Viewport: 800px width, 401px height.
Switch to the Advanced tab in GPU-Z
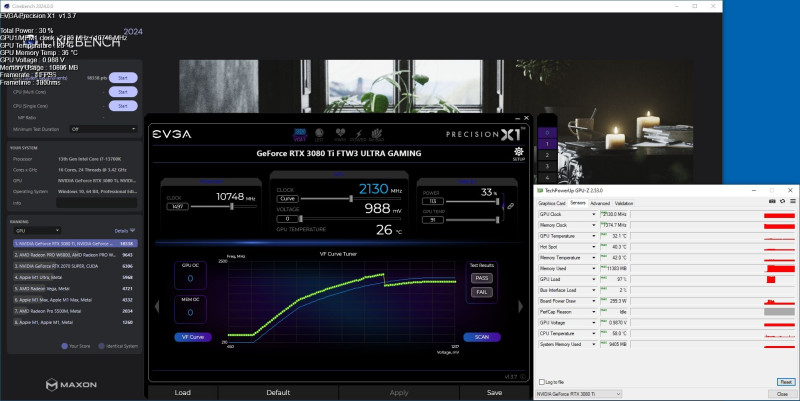[600, 203]
